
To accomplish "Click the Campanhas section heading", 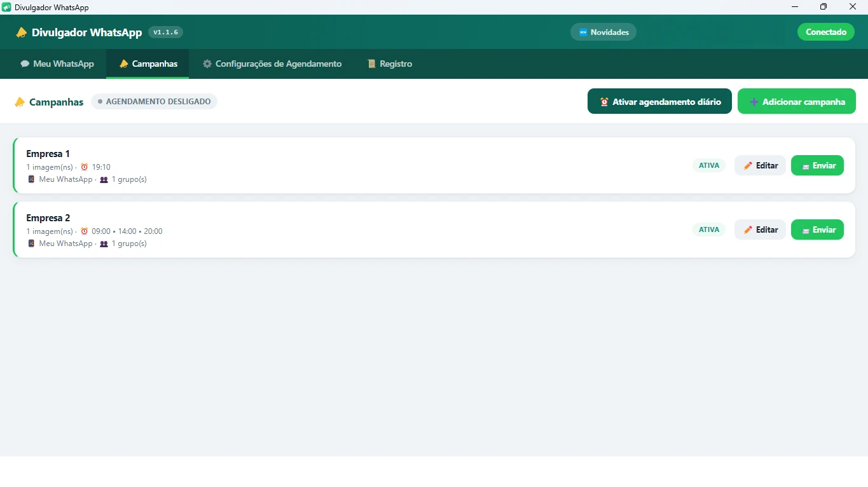I will (x=56, y=102).
